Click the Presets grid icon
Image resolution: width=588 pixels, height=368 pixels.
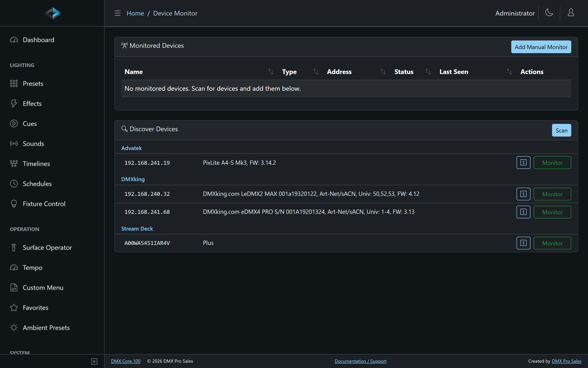coord(14,83)
